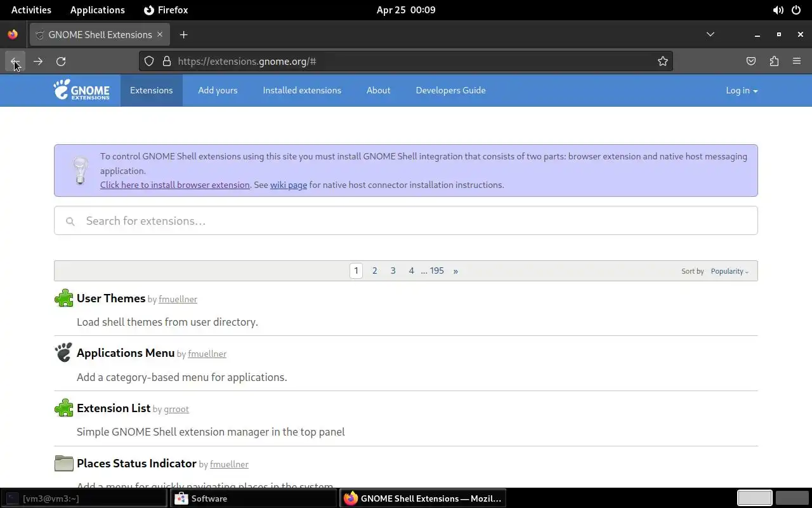The width and height of the screenshot is (812, 508).
Task: Go to results page 4
Action: [412, 271]
